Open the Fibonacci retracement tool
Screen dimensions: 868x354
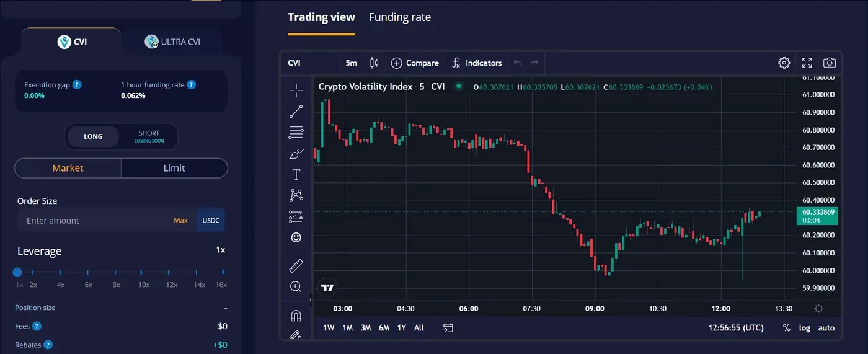(x=296, y=132)
